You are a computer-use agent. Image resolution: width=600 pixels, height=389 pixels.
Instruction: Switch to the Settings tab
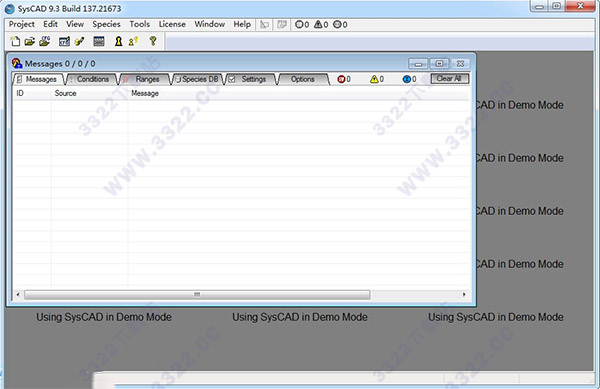click(x=251, y=79)
